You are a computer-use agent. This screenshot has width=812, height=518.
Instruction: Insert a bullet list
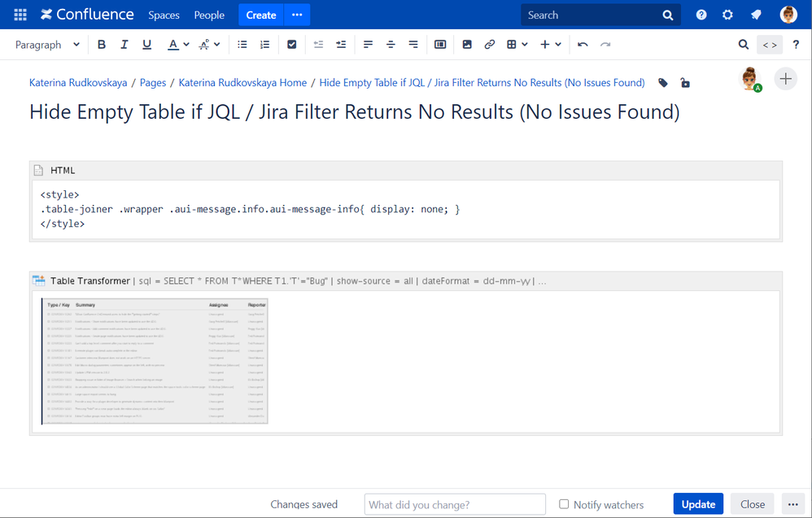click(242, 45)
